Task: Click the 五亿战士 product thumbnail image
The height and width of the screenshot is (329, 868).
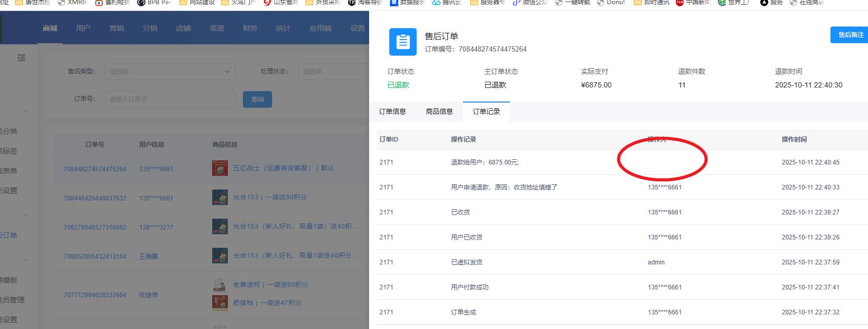Action: pos(220,168)
